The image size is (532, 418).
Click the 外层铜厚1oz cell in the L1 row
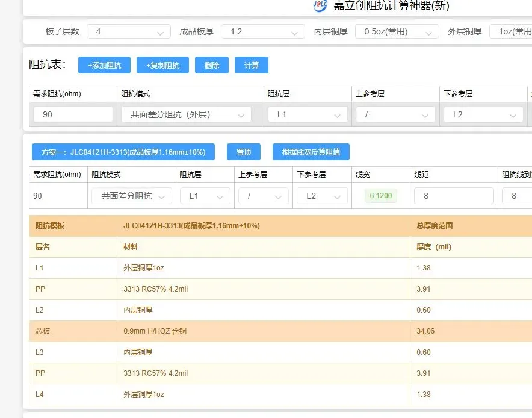(263, 268)
